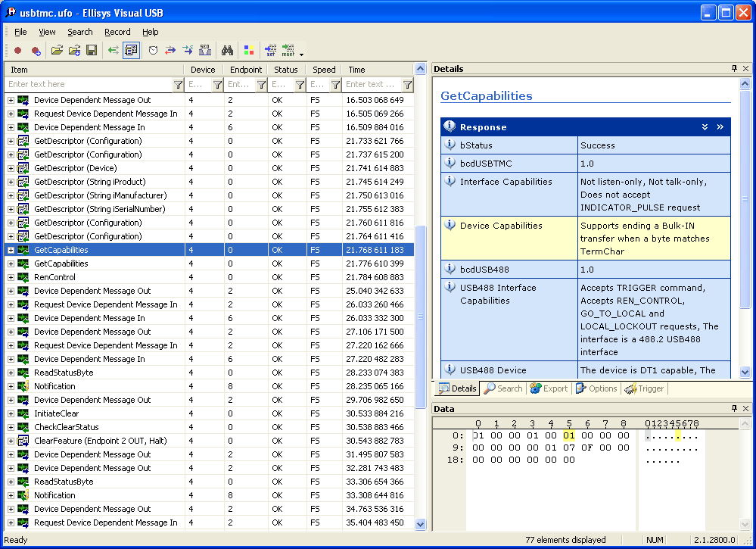Collapse the Response section with double chevron
The width and height of the screenshot is (756, 549).
(x=705, y=127)
